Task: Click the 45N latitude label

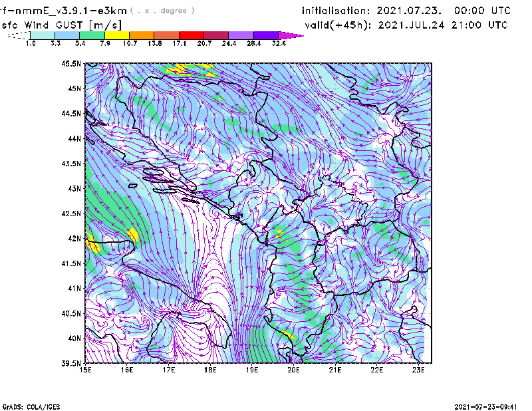Action: pos(74,88)
